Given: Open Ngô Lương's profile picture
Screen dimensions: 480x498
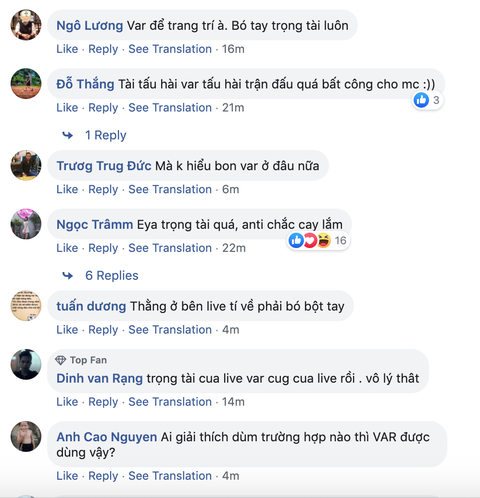Looking at the screenshot, I should point(26,25).
